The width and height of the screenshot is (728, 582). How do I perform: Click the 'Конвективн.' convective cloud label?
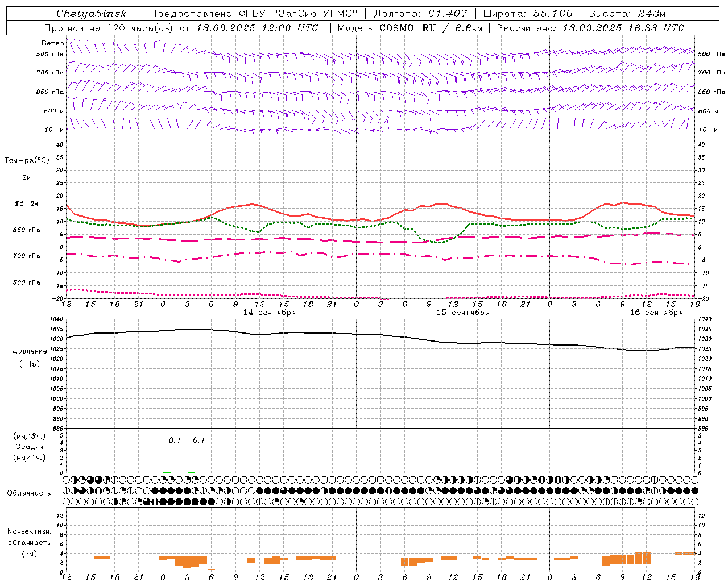pyautogui.click(x=30, y=531)
